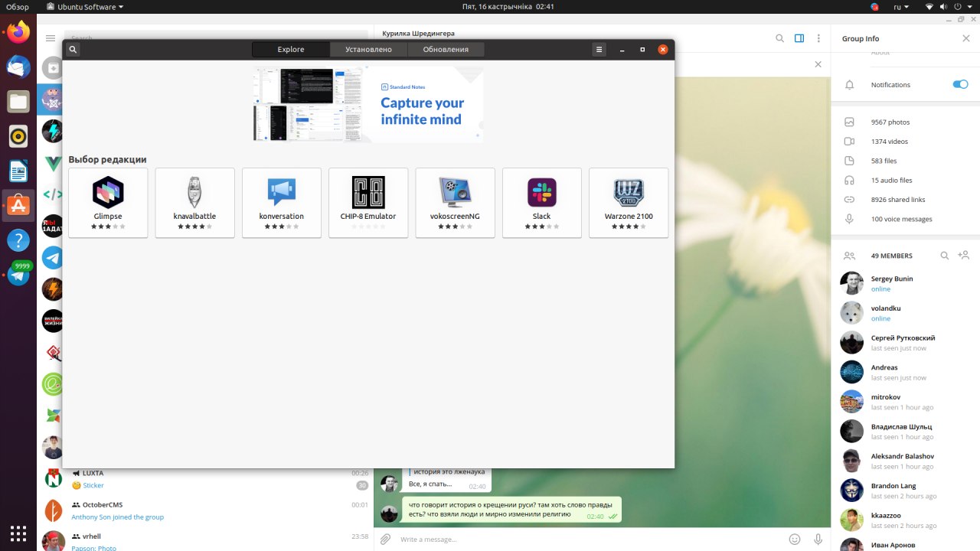This screenshot has height=551, width=980.
Task: Search members in Telegram Group Info
Action: [x=945, y=256]
